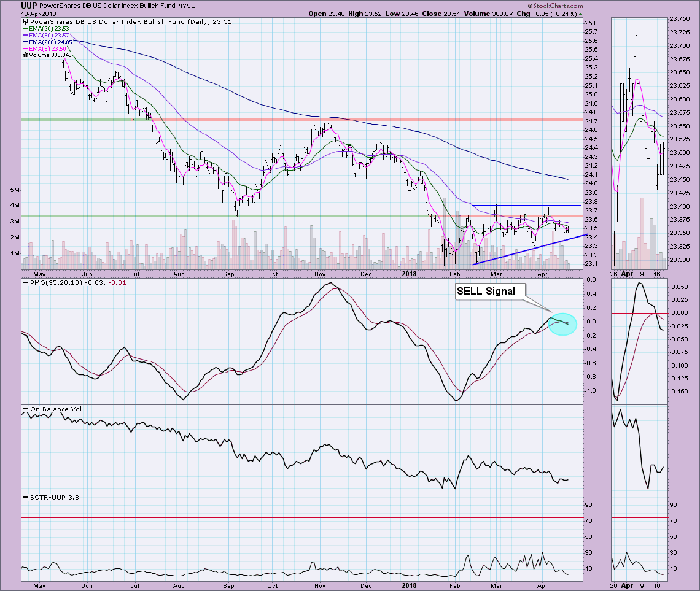Click the 25.8 label on the price axis
Image resolution: width=700 pixels, height=591 pixels.
click(591, 23)
